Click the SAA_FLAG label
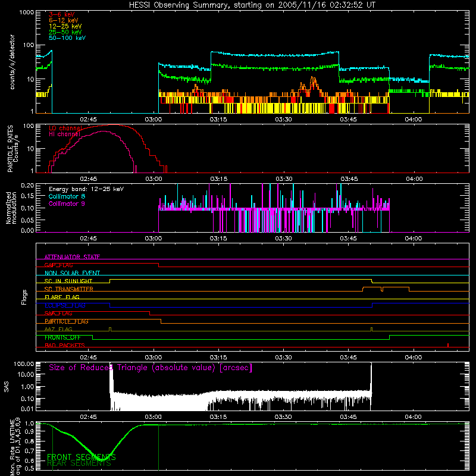Image resolution: width=476 pixels, height=476 pixels. 58,313
